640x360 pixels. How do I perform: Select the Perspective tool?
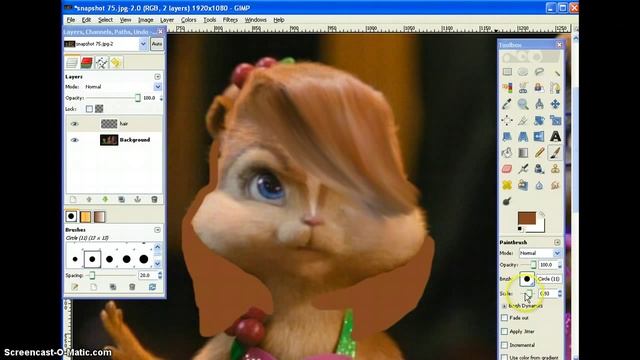[x=523, y=136]
